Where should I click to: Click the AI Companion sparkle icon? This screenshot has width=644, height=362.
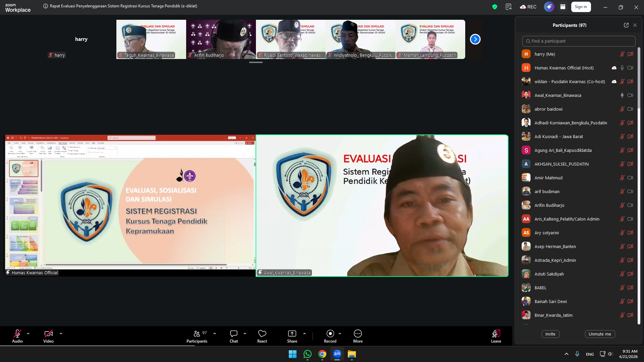(x=549, y=7)
